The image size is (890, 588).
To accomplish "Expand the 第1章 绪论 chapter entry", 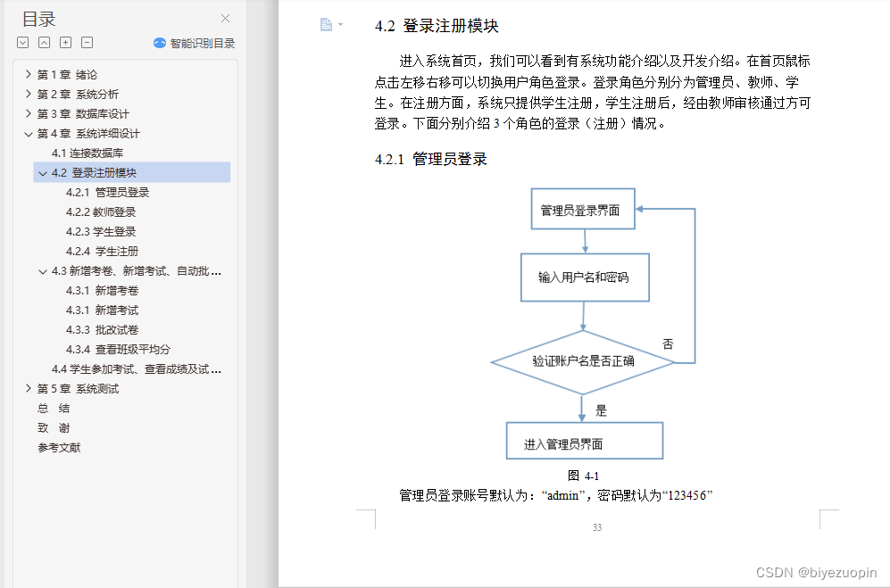I will point(28,74).
